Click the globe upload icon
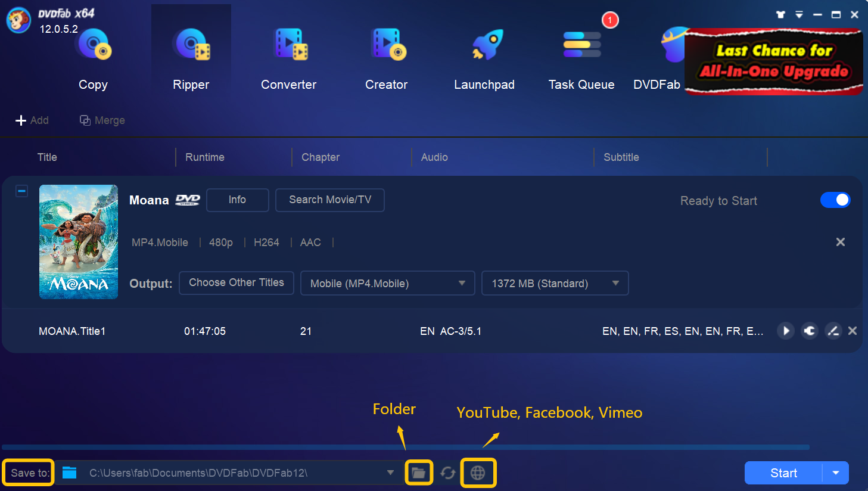This screenshot has height=491, width=868. 478,473
